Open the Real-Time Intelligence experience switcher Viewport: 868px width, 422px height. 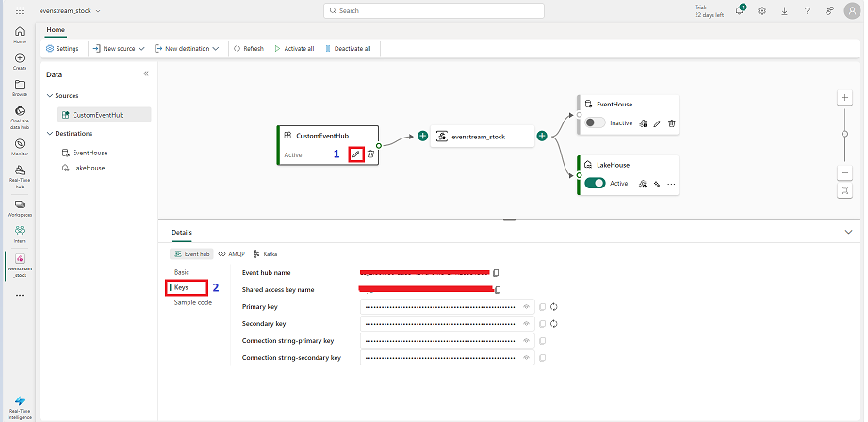click(x=20, y=408)
